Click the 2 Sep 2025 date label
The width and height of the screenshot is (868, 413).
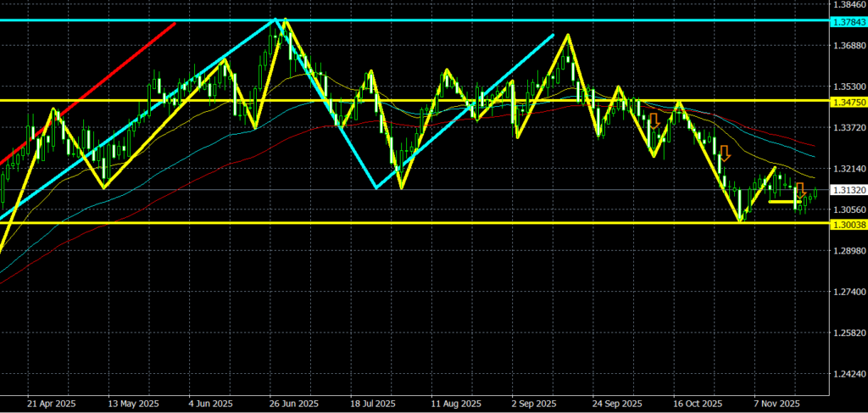tap(534, 404)
